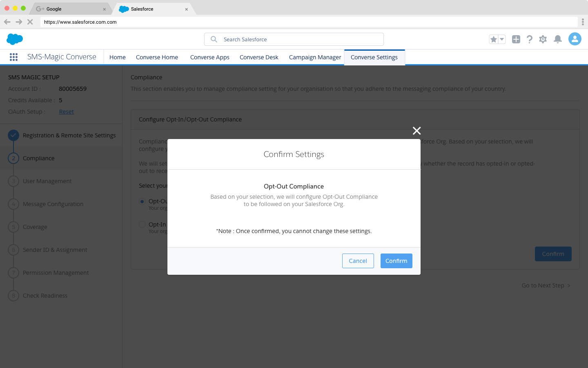Click the Opt-Out Compliance heading in dialog
Image resolution: width=588 pixels, height=368 pixels.
point(294,186)
